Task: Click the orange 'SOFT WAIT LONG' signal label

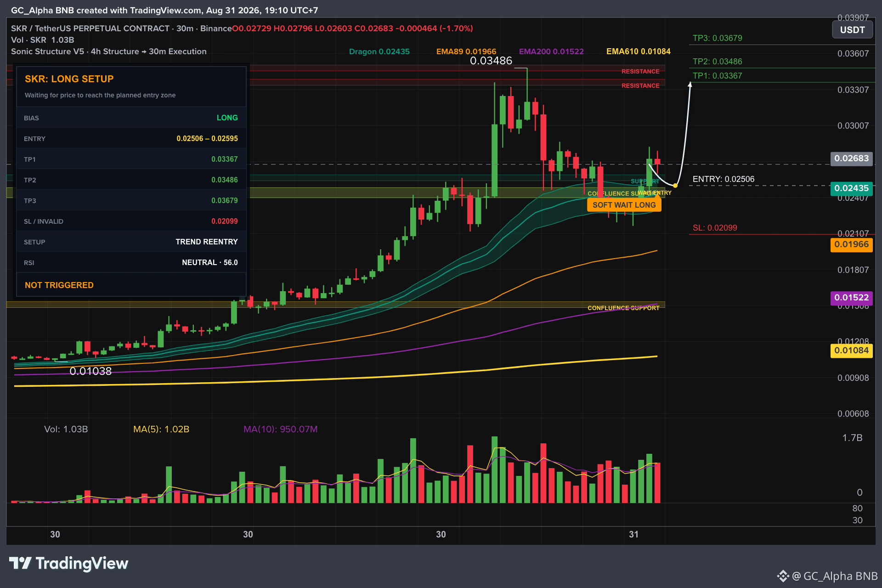Action: pos(624,205)
